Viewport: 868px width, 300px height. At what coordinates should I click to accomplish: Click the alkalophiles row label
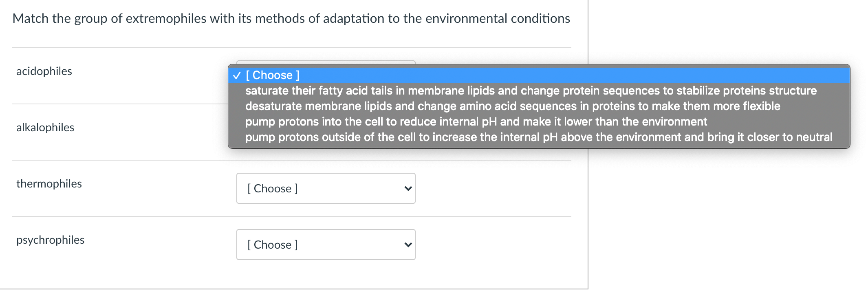coord(45,127)
